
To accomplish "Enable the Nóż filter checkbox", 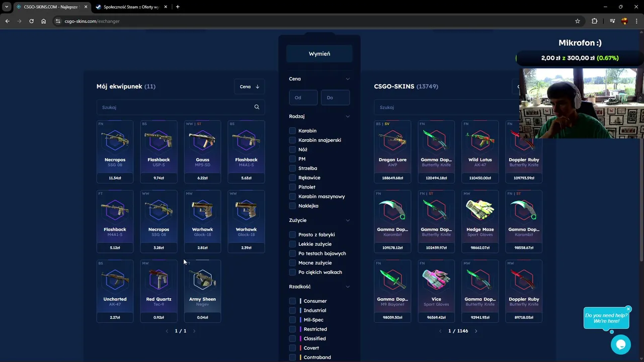I will [292, 149].
